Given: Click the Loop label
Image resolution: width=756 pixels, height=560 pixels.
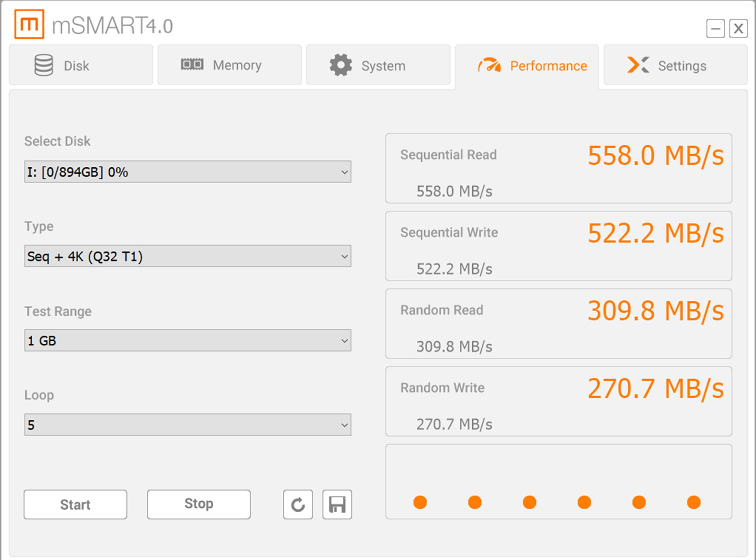Looking at the screenshot, I should 39,395.
